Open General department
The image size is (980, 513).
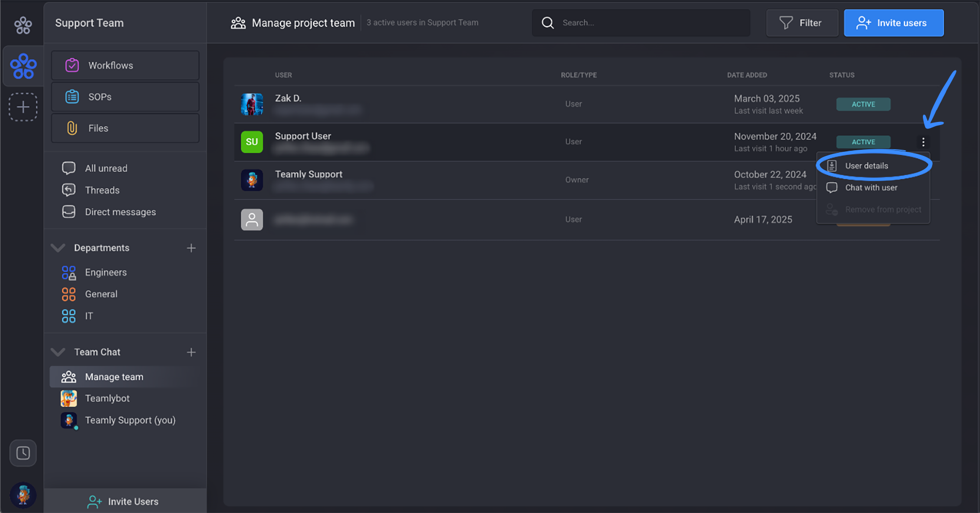click(x=101, y=294)
